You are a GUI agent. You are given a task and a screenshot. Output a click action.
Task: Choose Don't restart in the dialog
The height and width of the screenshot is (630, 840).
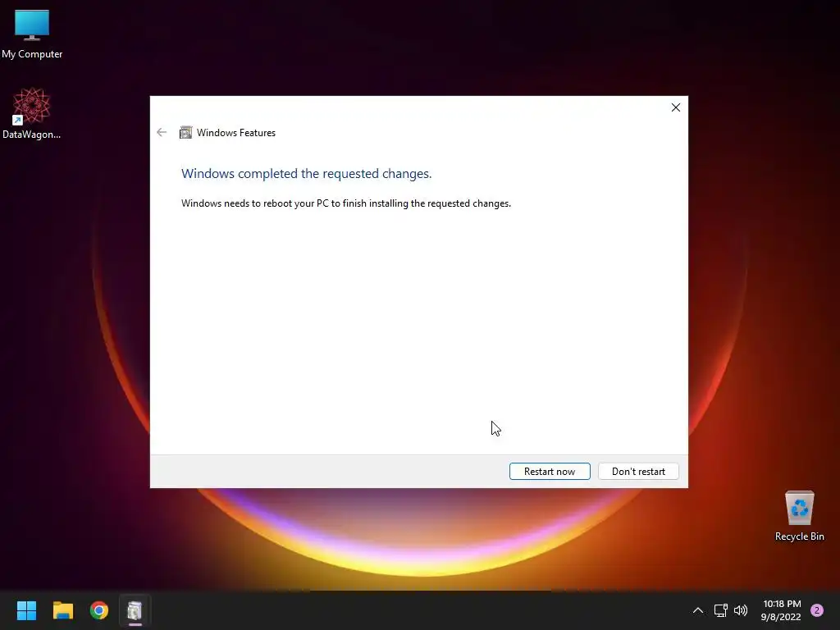tap(638, 472)
